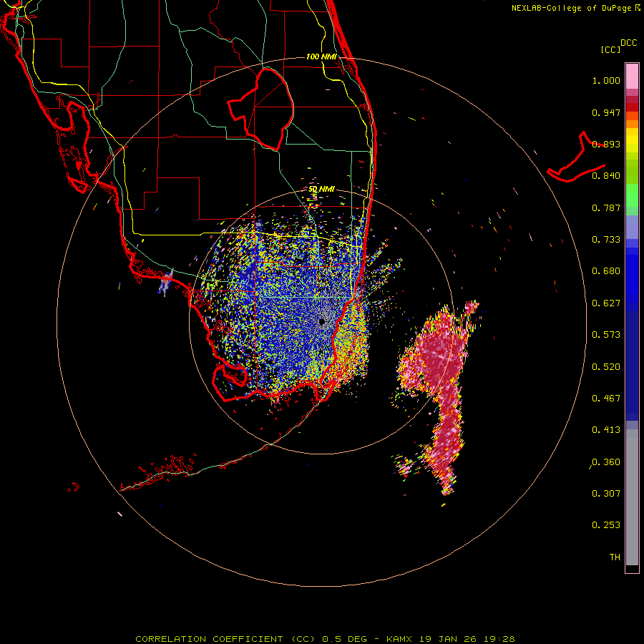Click the Correlation Coefficient KAMX caption
This screenshot has height=644, width=644.
pos(325,639)
